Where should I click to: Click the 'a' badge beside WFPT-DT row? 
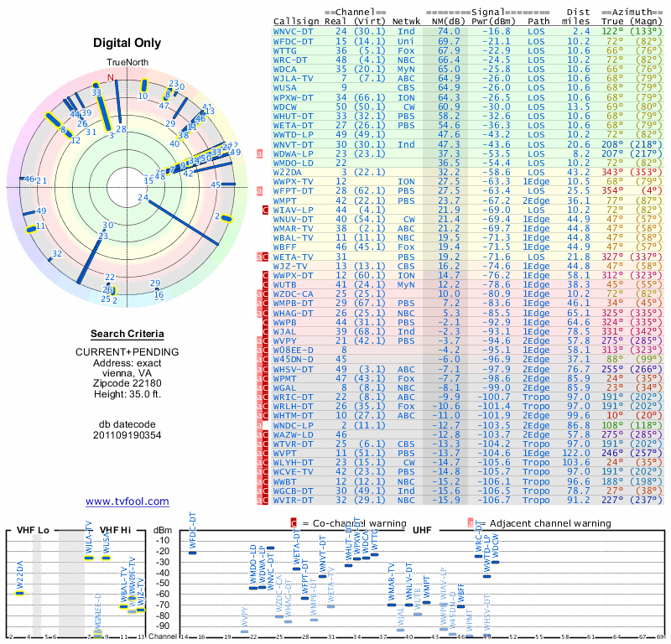[x=259, y=191]
